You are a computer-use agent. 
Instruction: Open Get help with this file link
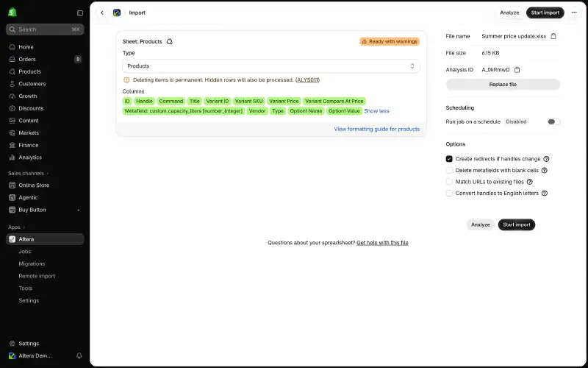pyautogui.click(x=382, y=243)
